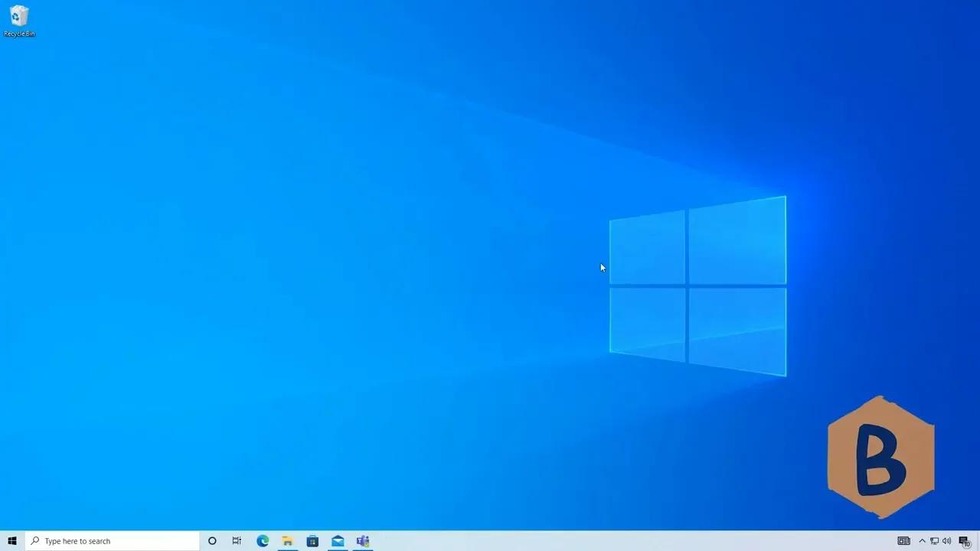Show the desktop via taskbar far-right edge
Viewport: 980px width, 551px height.
(x=978, y=541)
